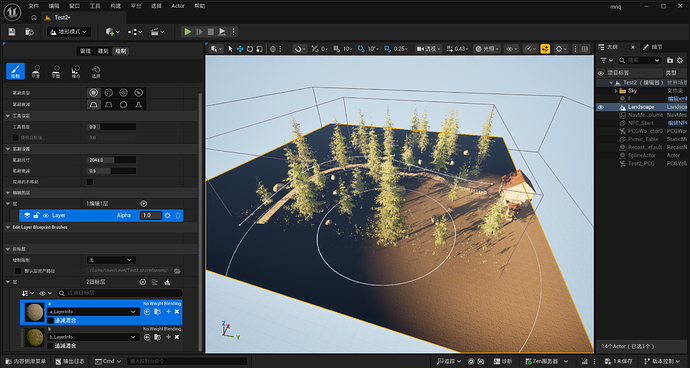Activate the select mode arrow in viewport toolbar

[230, 49]
